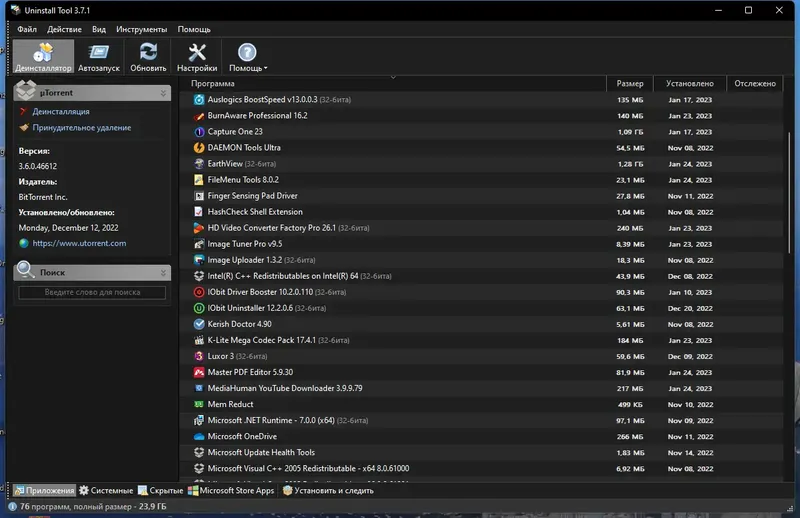Click Принудительное удаление link
This screenshot has width=800, height=518.
pyautogui.click(x=82, y=128)
